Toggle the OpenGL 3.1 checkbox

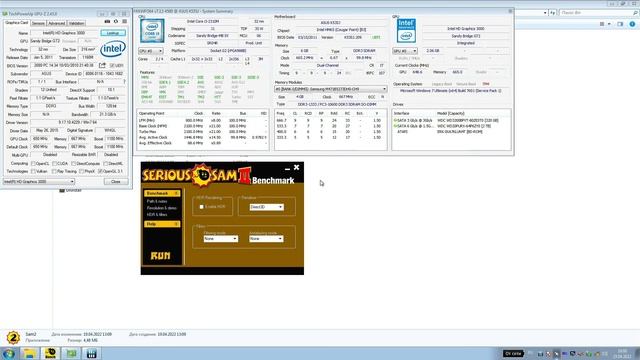pyautogui.click(x=100, y=171)
